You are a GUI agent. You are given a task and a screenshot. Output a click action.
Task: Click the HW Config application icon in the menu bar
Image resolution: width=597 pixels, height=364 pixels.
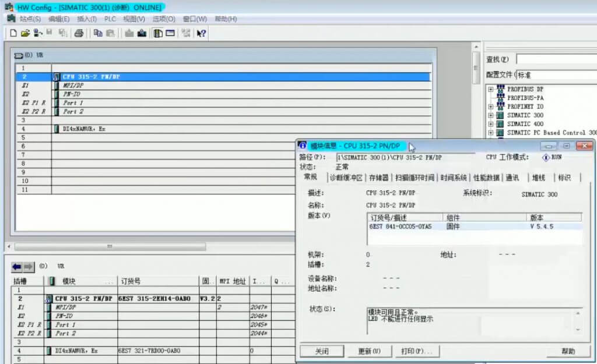pos(11,19)
